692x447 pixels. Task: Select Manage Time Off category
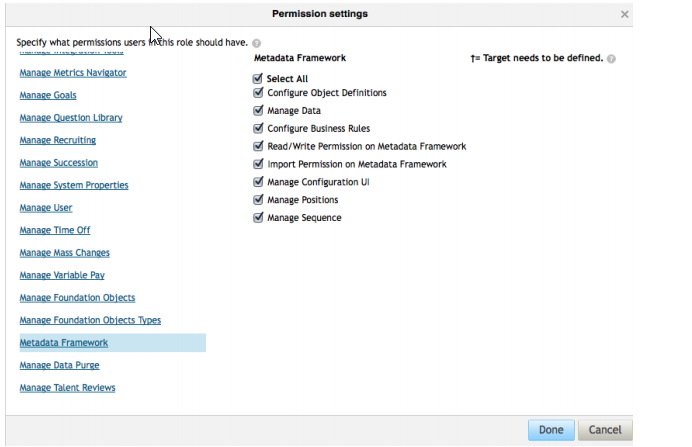pyautogui.click(x=55, y=230)
